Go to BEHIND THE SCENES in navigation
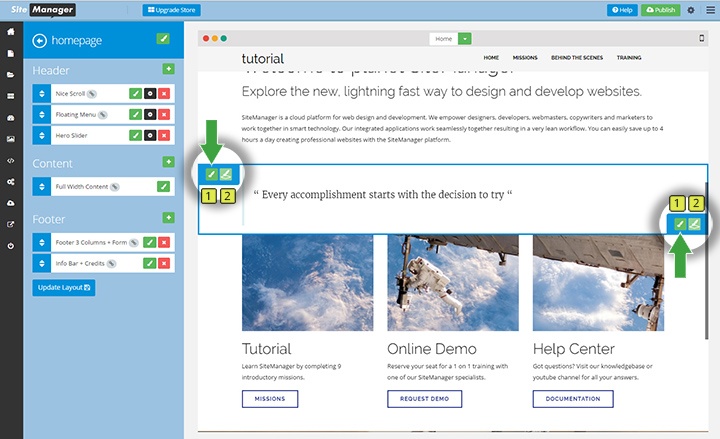720x439 pixels. (x=577, y=58)
